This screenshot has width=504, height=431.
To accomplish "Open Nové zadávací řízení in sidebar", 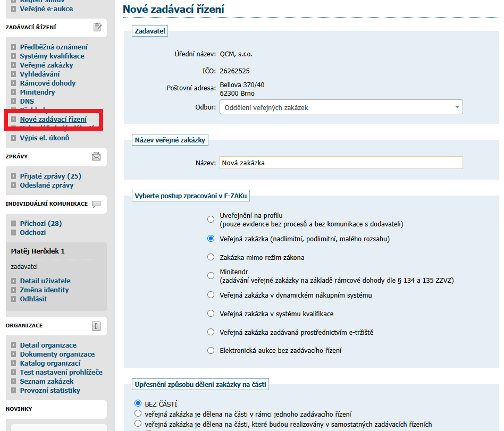I will (53, 120).
